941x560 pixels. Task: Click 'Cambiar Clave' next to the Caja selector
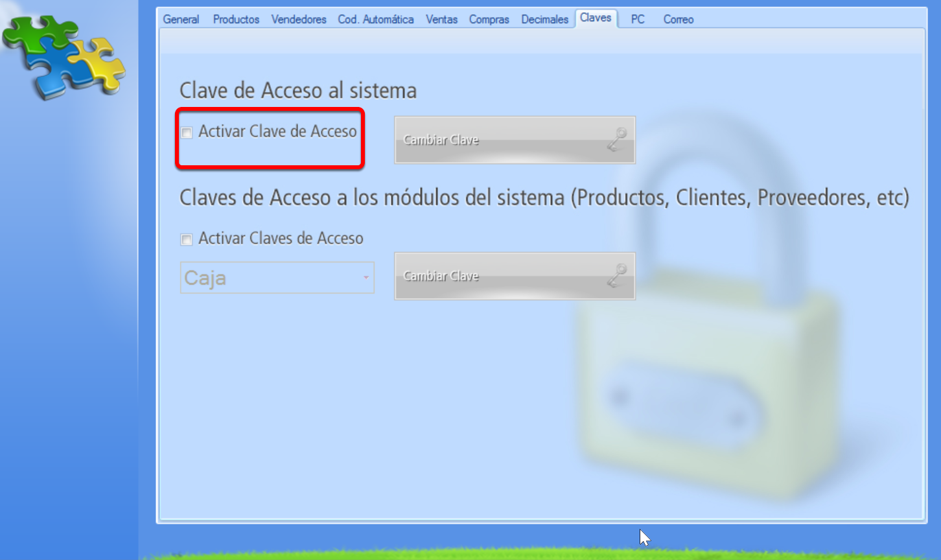click(515, 276)
